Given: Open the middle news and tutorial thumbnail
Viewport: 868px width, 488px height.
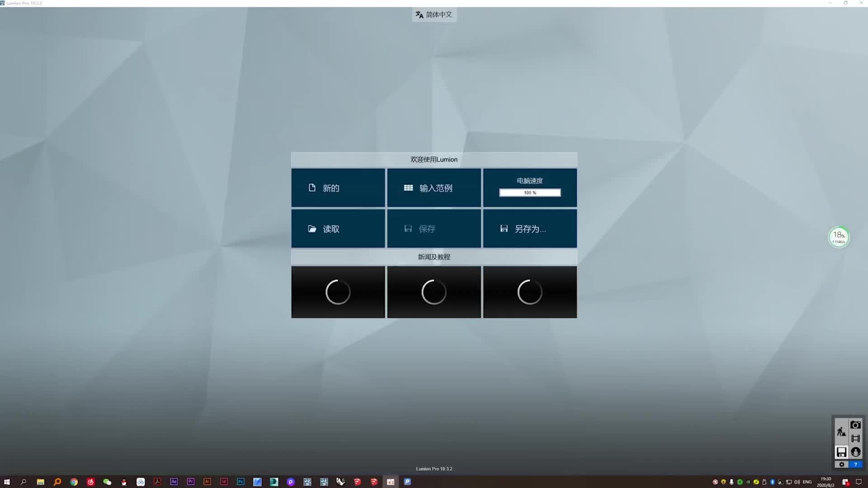Looking at the screenshot, I should point(434,292).
